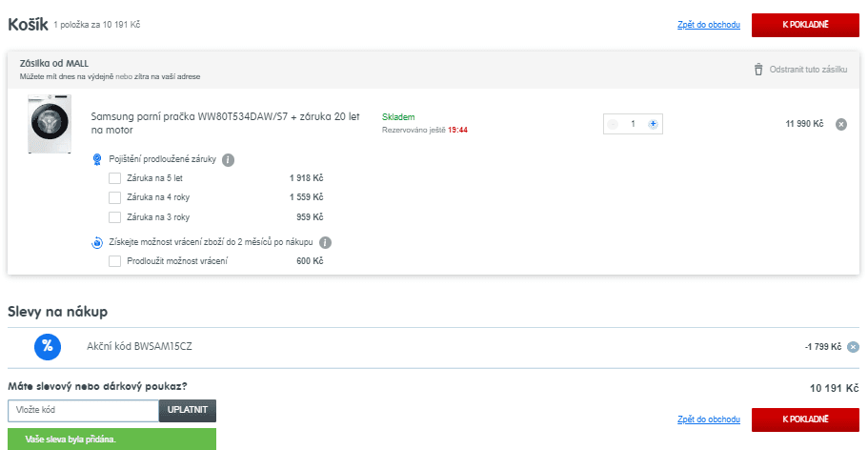The height and width of the screenshot is (450, 868).
Task: Click the blue percent discount icon
Action: pyautogui.click(x=48, y=346)
